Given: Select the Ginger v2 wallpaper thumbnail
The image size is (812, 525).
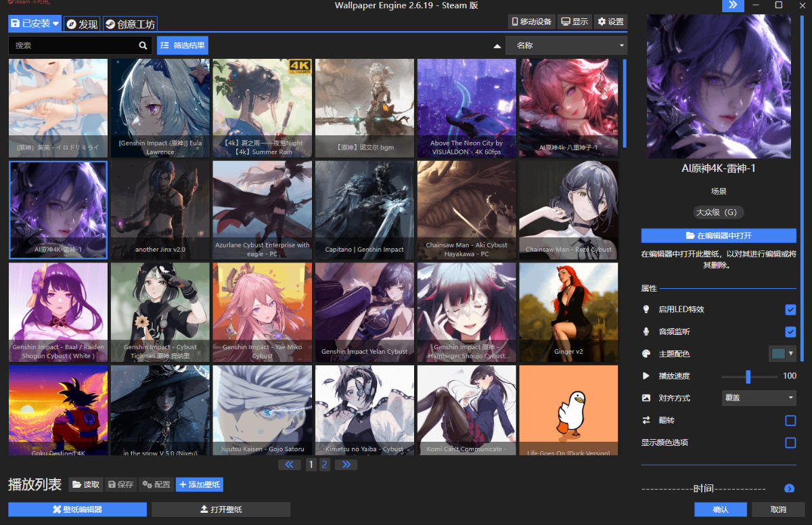Looking at the screenshot, I should (x=568, y=311).
